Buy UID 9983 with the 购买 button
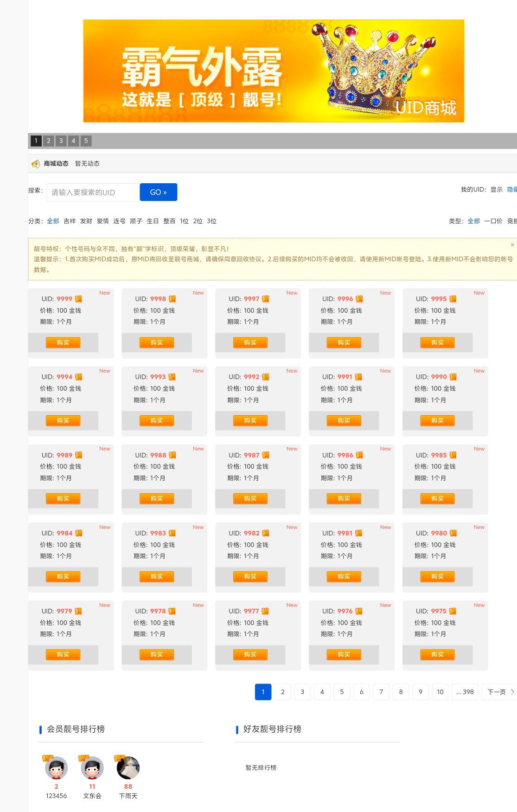Image resolution: width=517 pixels, height=812 pixels. 157,576
